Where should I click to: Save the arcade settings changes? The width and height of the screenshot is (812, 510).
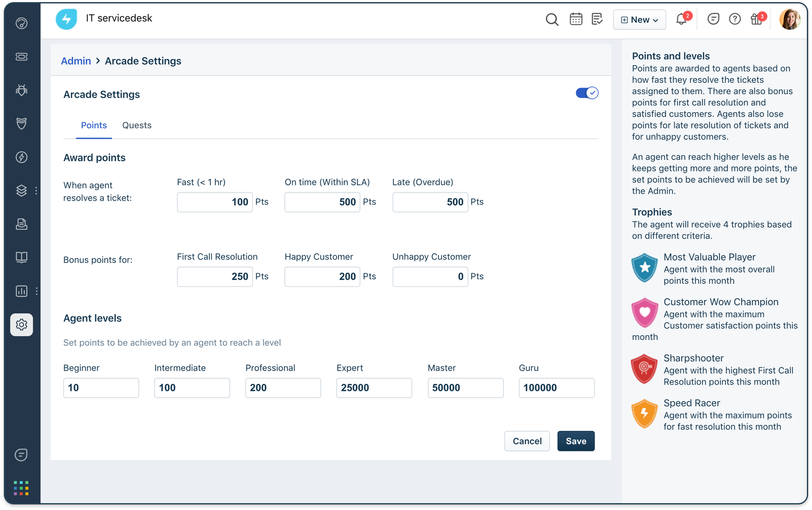[x=575, y=441]
